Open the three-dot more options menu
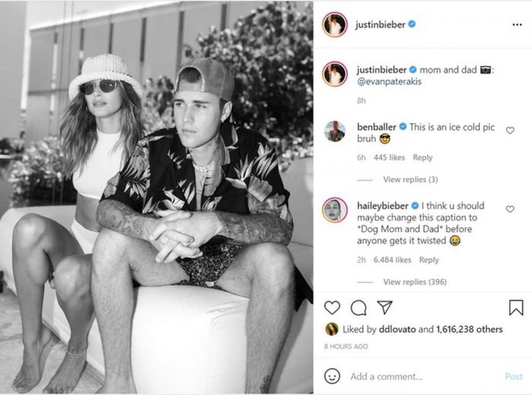 click(x=517, y=24)
